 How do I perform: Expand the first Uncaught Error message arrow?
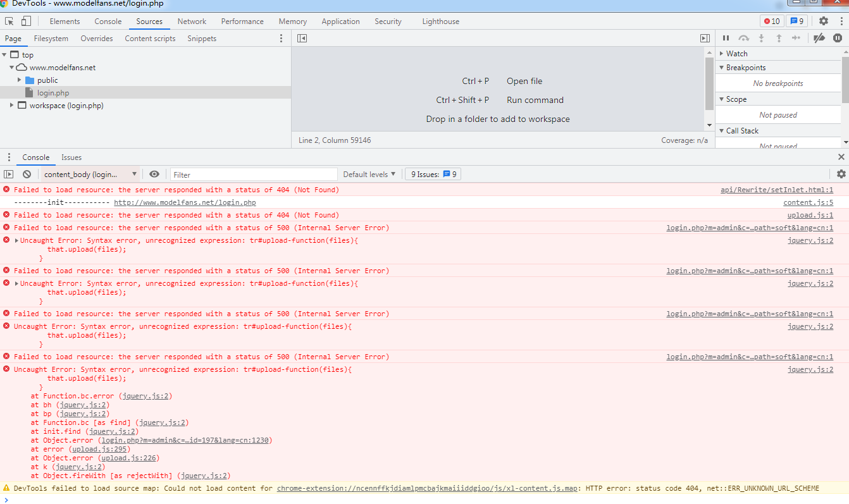16,240
